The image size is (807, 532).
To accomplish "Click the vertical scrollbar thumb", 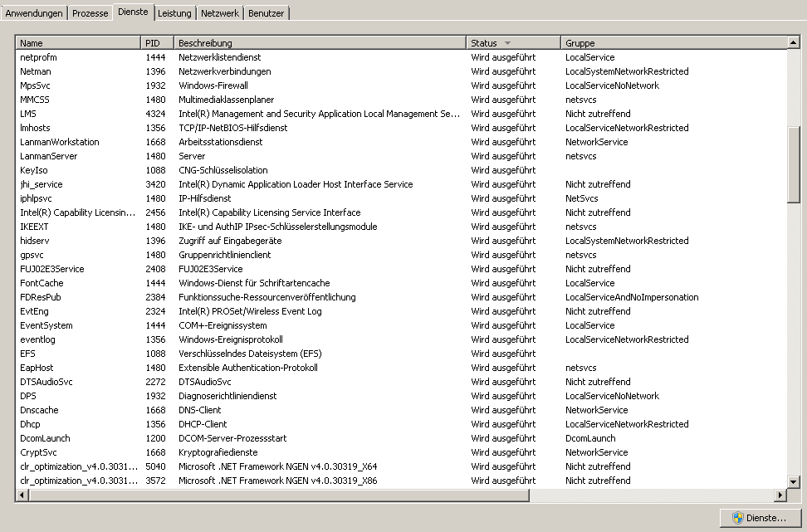I will coord(793,164).
